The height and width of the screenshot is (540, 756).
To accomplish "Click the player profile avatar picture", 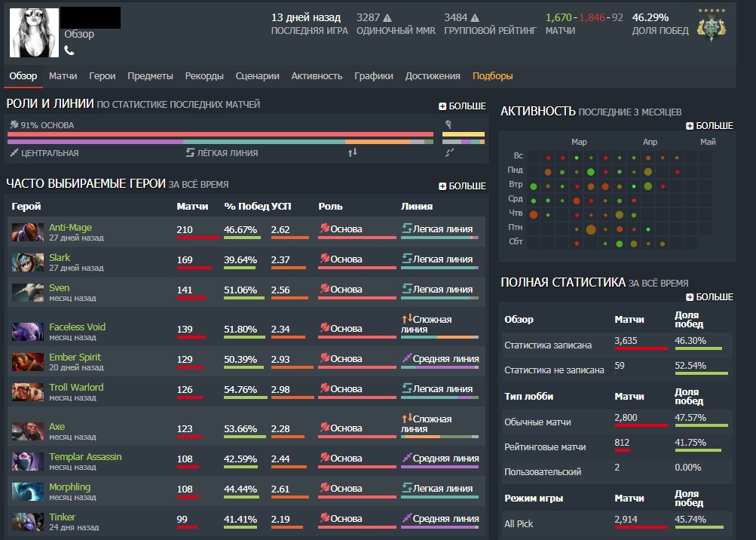I will (x=33, y=33).
